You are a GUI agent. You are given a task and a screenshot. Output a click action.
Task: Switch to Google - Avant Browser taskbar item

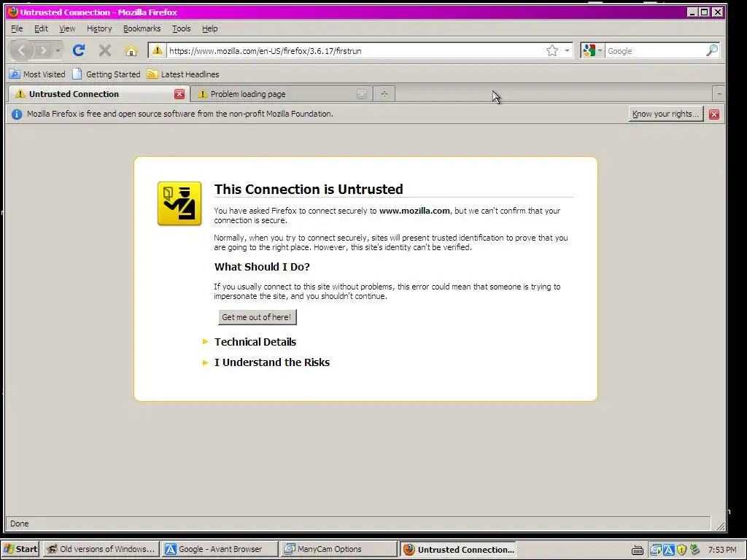(x=219, y=549)
